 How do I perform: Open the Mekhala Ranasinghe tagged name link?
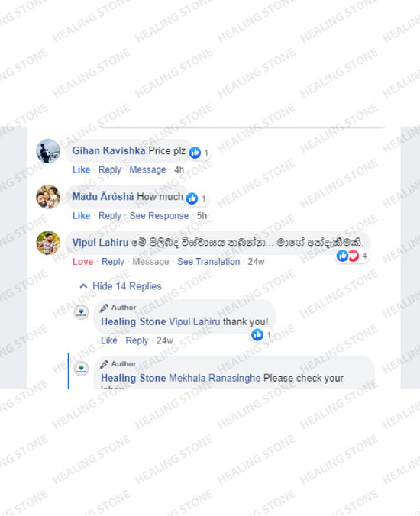click(x=215, y=378)
